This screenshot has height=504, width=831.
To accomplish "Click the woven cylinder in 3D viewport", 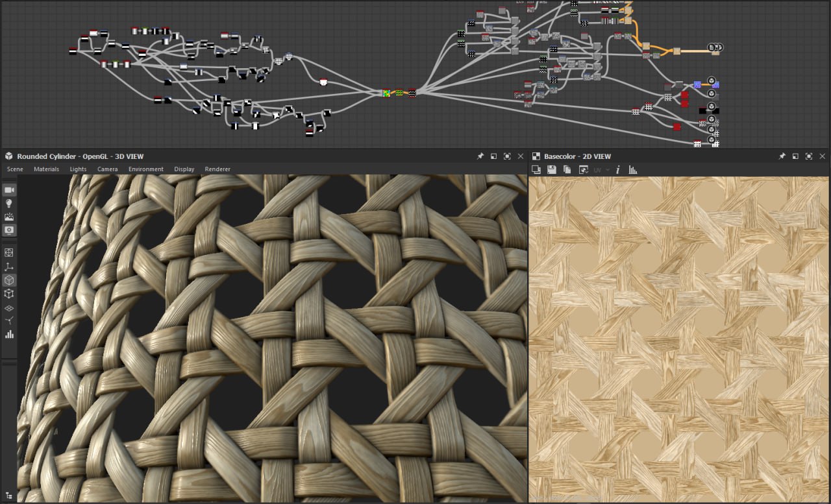I will coord(273,339).
